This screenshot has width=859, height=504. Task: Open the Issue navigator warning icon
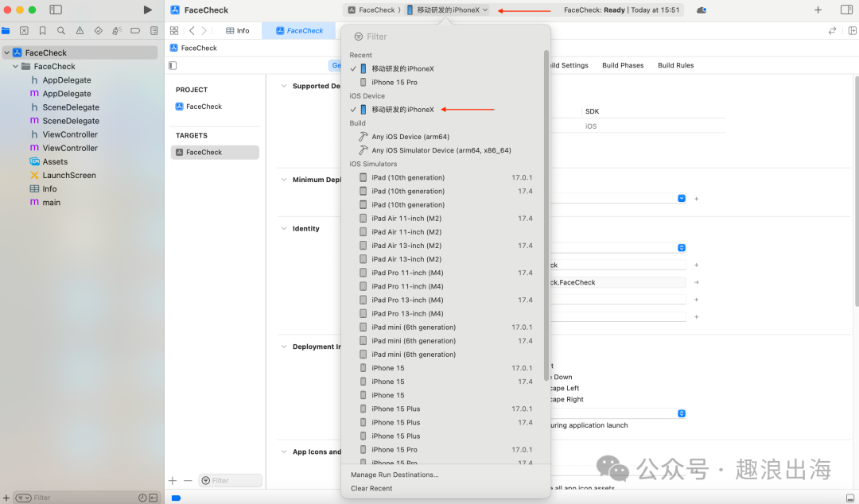pos(80,31)
